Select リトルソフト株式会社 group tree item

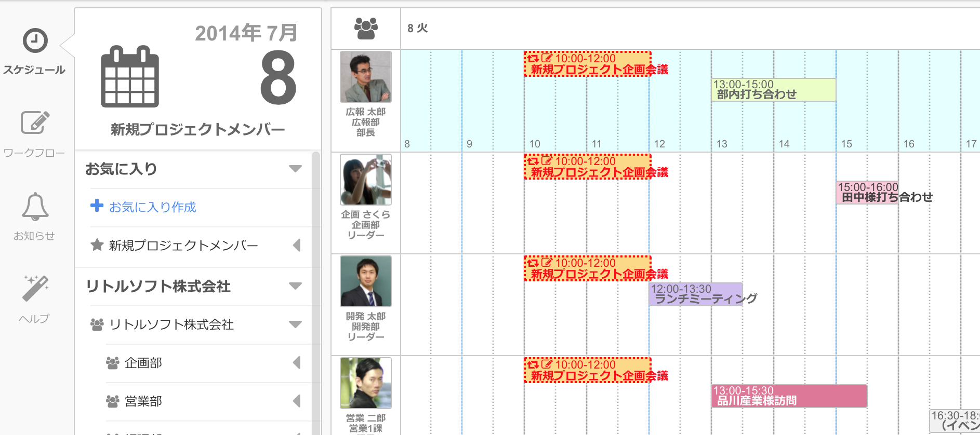pos(171,324)
